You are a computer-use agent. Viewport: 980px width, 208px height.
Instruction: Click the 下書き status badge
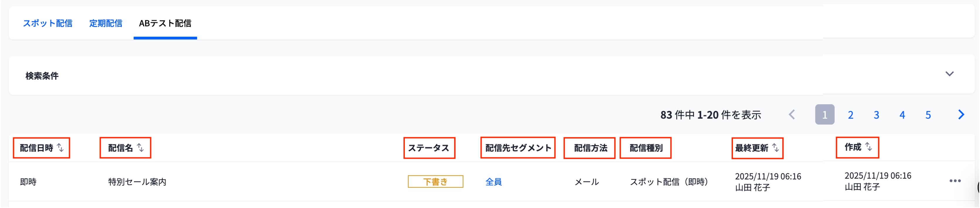(x=435, y=182)
